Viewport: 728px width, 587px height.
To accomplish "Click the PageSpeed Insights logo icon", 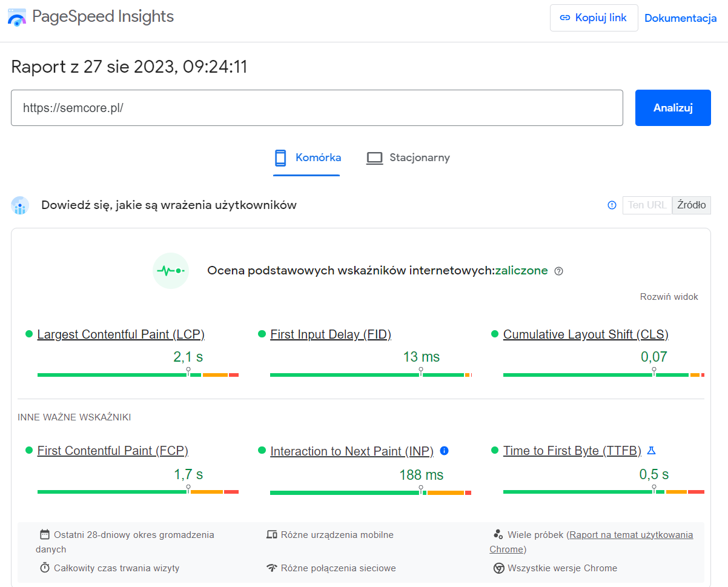I will coord(17,18).
